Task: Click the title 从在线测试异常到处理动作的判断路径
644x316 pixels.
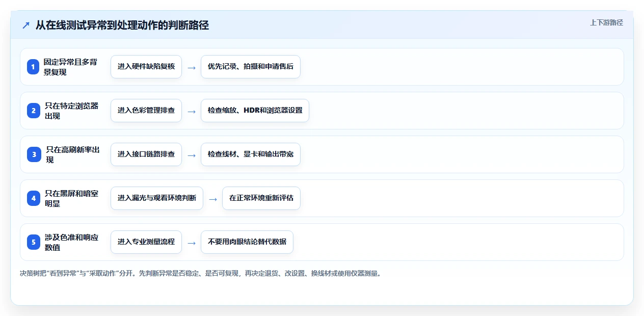Action: [122, 25]
